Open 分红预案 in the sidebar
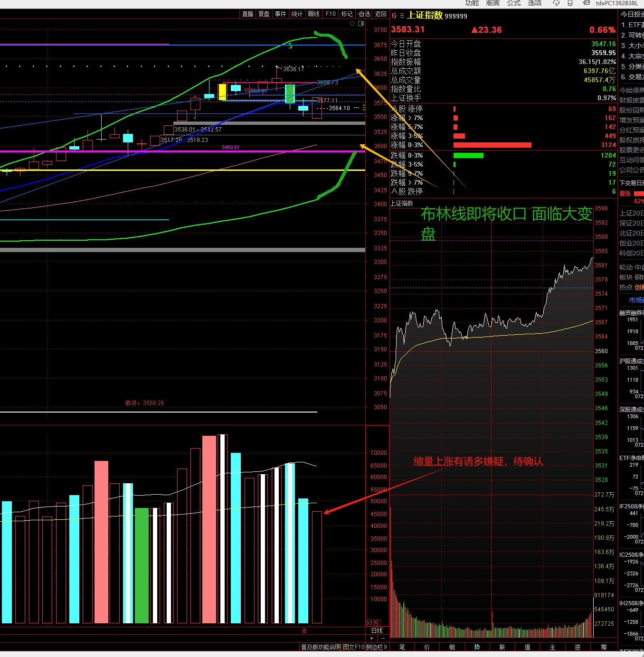The image size is (644, 657). (632, 130)
